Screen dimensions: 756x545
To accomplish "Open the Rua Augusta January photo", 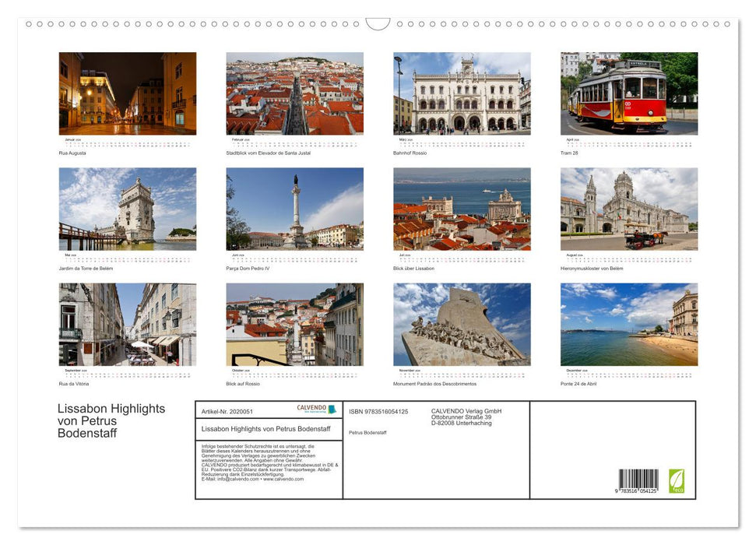I will pyautogui.click(x=127, y=93).
